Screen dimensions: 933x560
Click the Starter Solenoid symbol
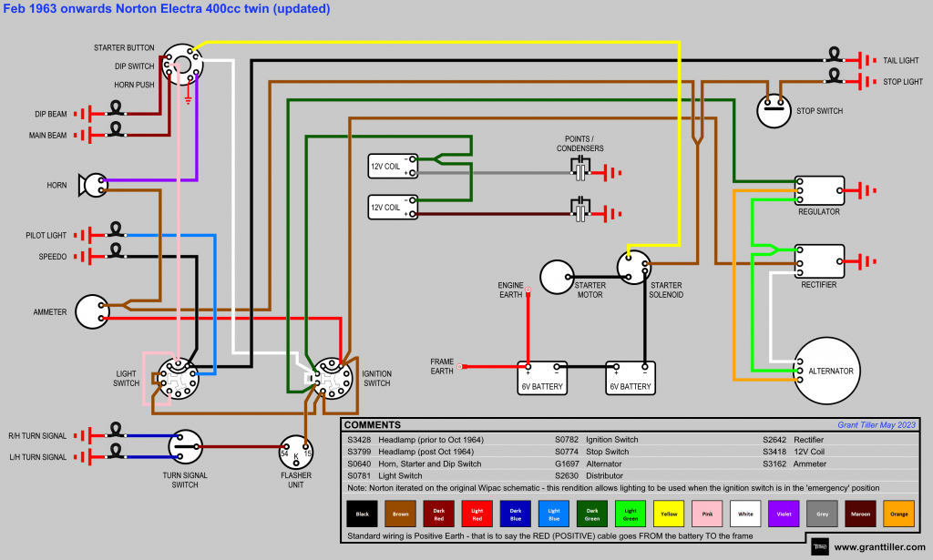(x=634, y=266)
